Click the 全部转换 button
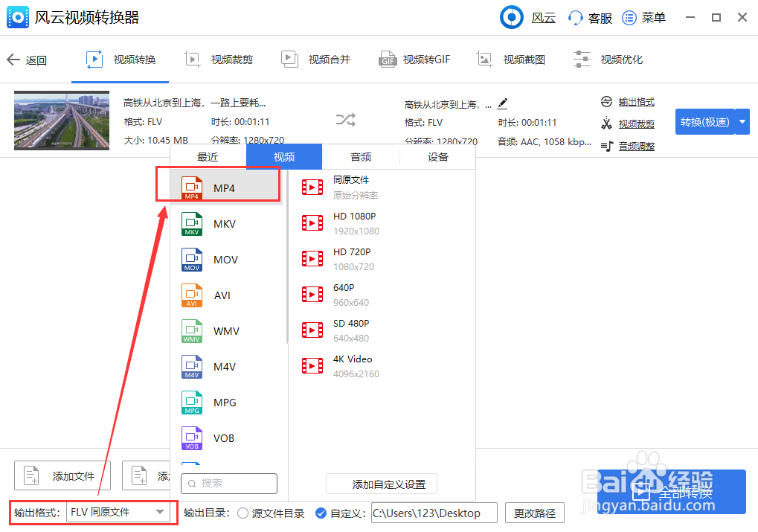The width and height of the screenshot is (758, 532). coord(672,491)
